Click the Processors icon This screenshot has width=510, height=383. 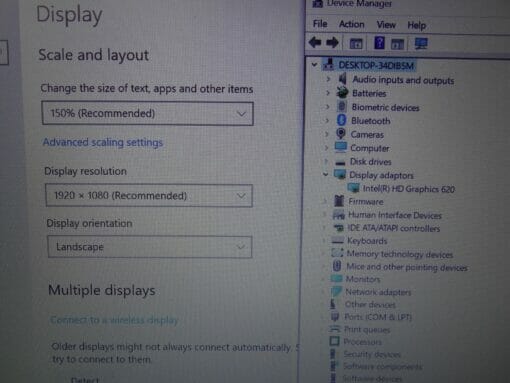[334, 341]
